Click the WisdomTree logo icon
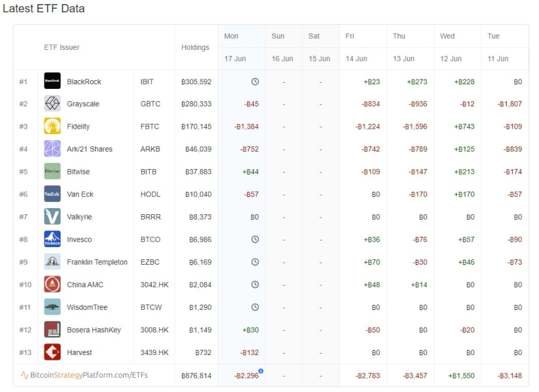539x392 pixels. pyautogui.click(x=52, y=307)
